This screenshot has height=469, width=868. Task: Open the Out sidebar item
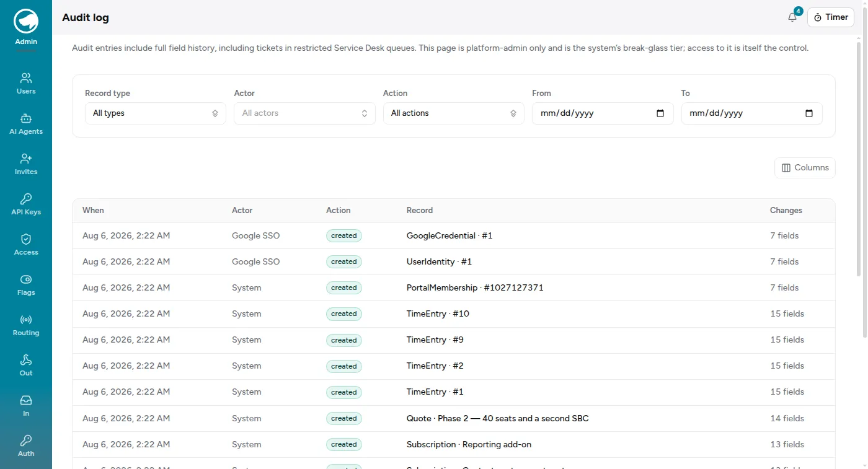pos(26,366)
